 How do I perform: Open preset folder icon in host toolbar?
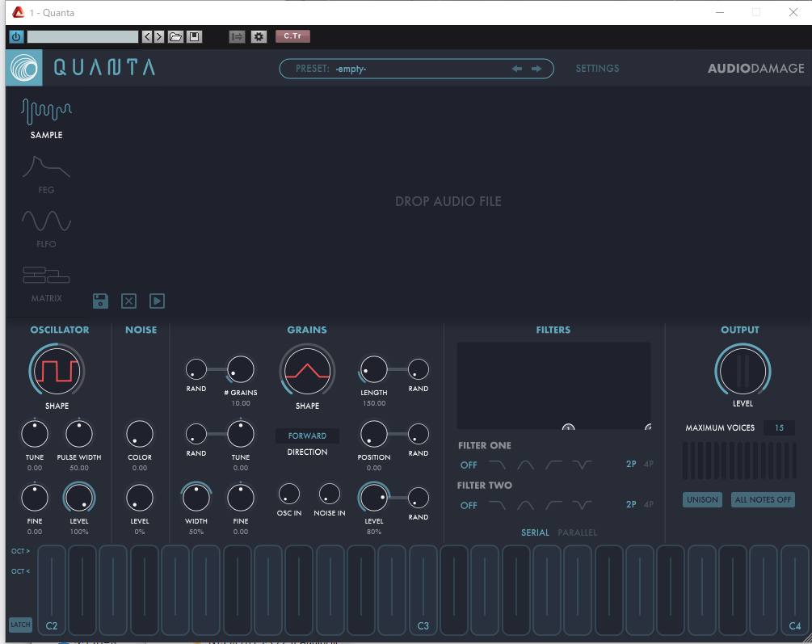175,37
